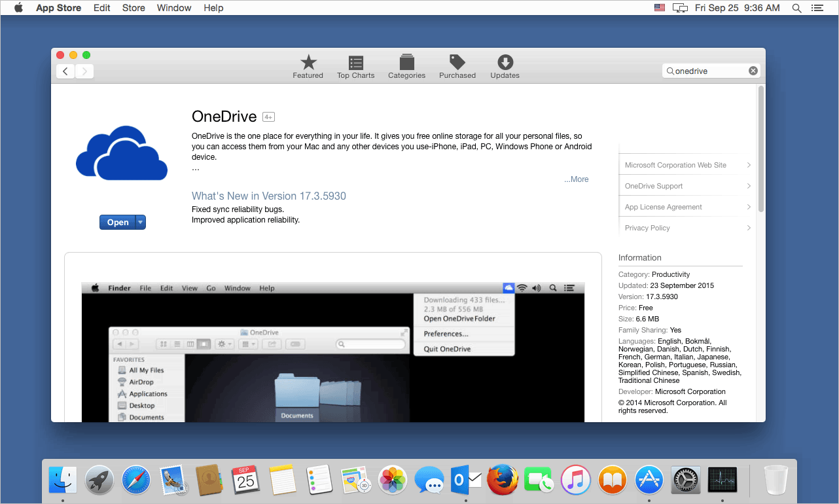
Task: Click the Category: Productivity text
Action: pyautogui.click(x=654, y=274)
